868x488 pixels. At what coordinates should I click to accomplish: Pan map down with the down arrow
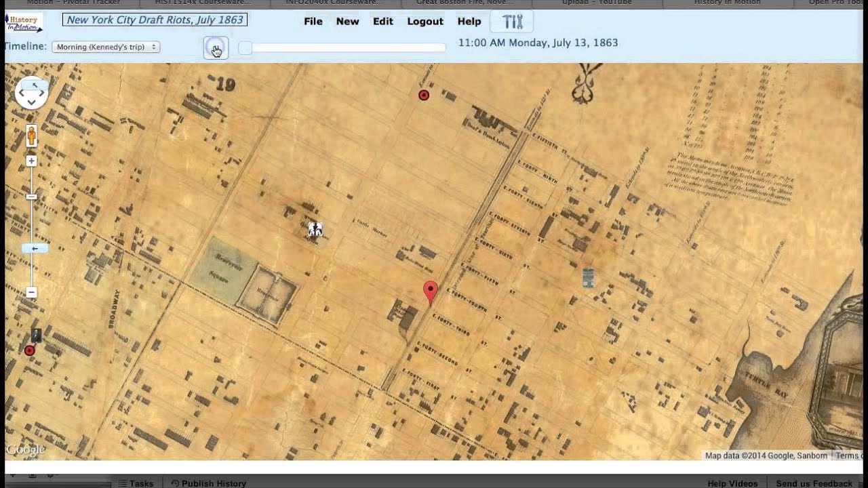click(x=32, y=102)
